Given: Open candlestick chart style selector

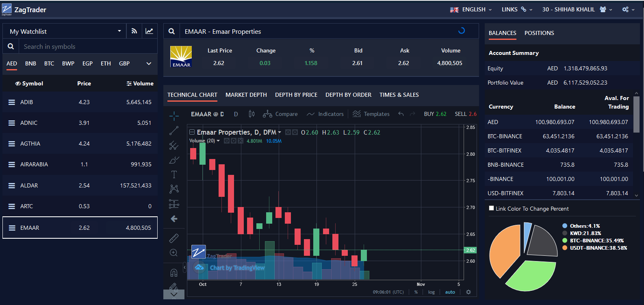Looking at the screenshot, I should pyautogui.click(x=252, y=114).
